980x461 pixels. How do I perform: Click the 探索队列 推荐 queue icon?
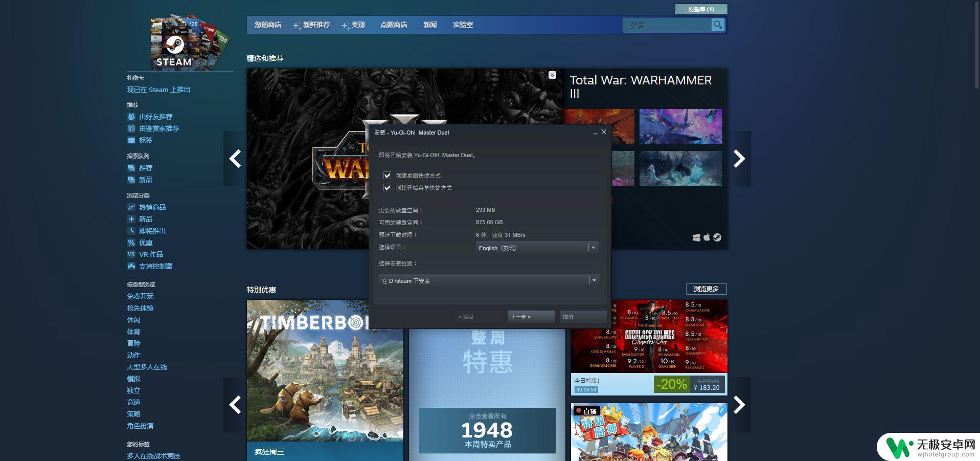[x=131, y=168]
